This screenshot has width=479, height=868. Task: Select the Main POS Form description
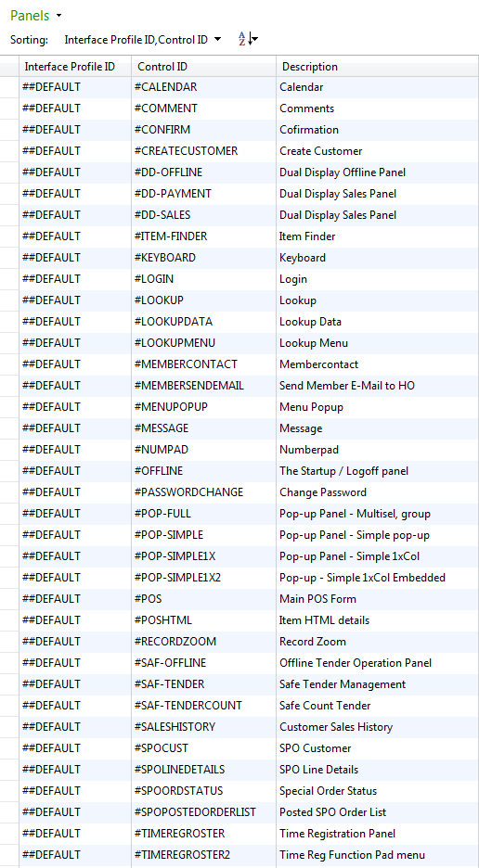coord(317,599)
